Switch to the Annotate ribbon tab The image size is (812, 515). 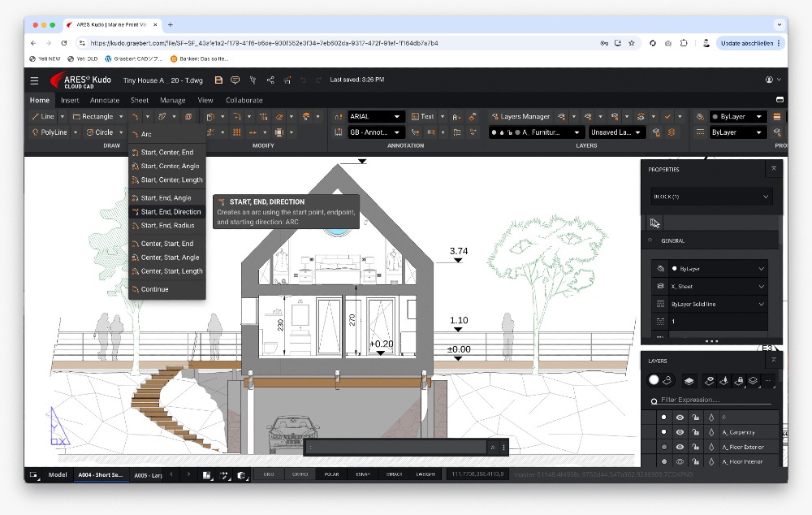[105, 101]
